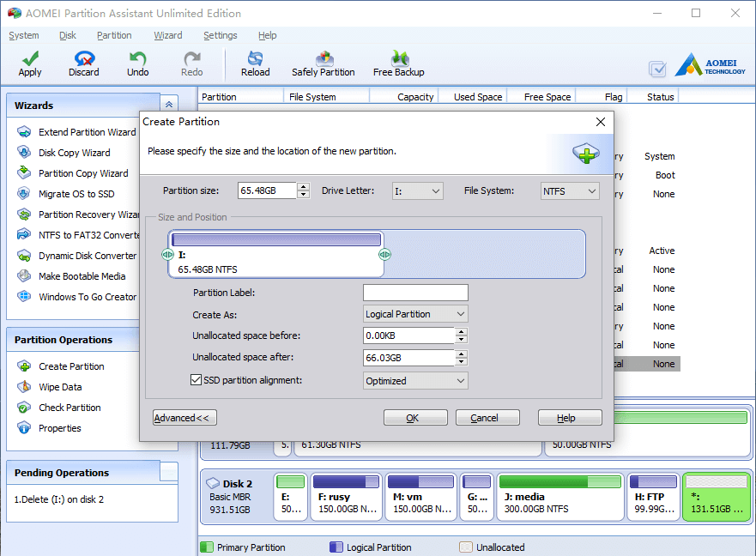Open the Help menu
Screen dimensions: 756x556
coord(267,35)
